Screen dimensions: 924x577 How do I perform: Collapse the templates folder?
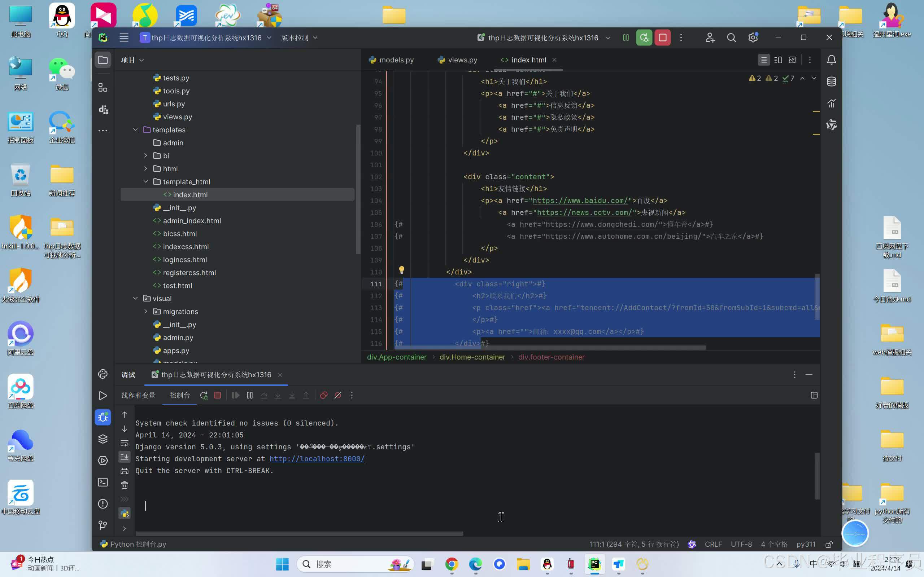(x=135, y=130)
